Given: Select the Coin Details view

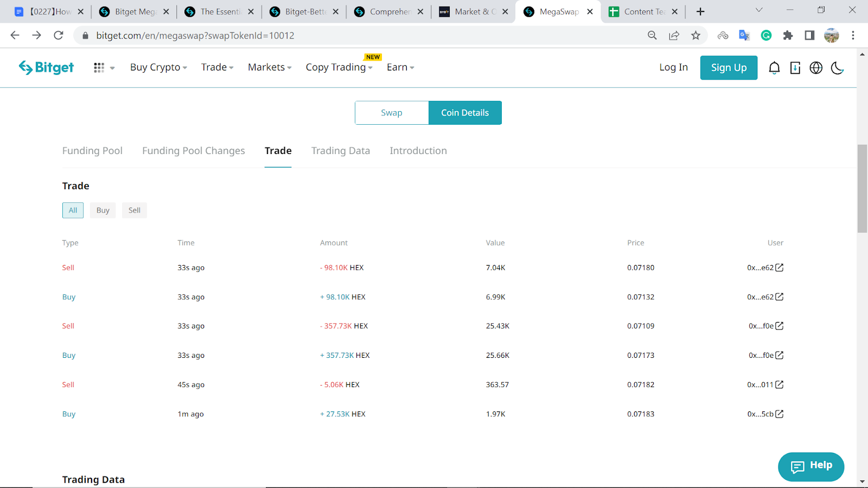Looking at the screenshot, I should pos(465,113).
